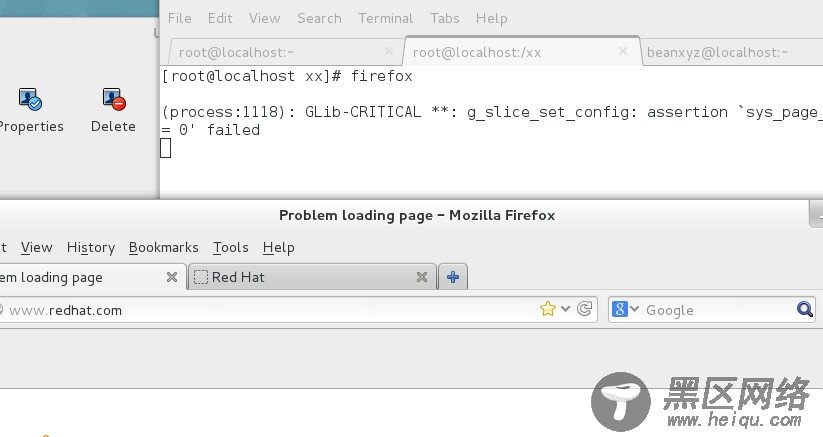
Task: Open the terminal Search menu
Action: point(319,18)
